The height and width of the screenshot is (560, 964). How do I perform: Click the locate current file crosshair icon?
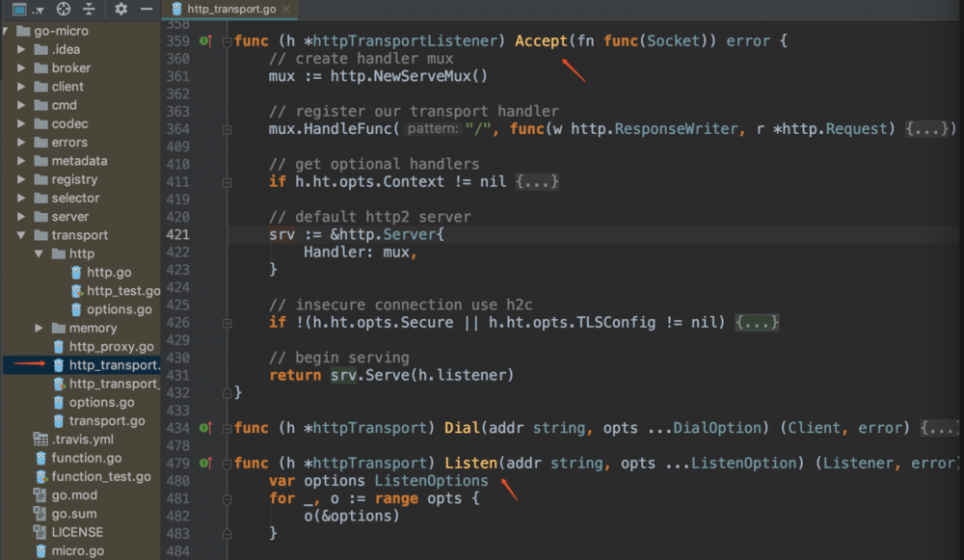click(64, 9)
